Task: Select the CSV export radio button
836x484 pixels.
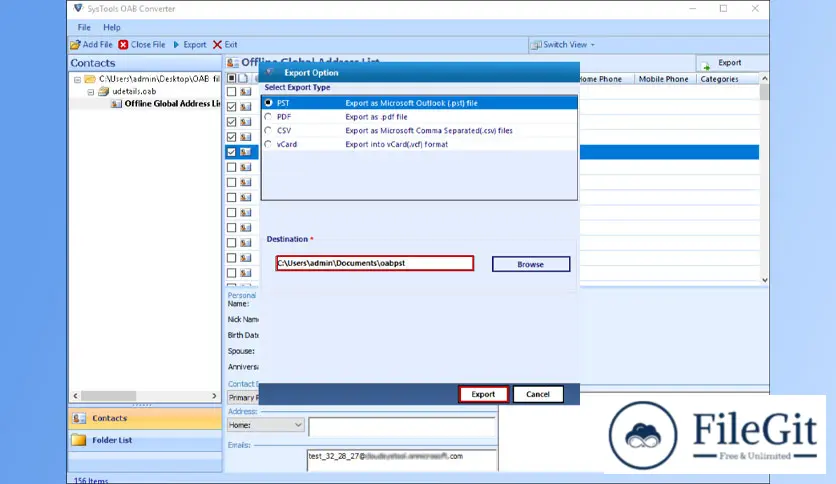Action: click(x=268, y=130)
